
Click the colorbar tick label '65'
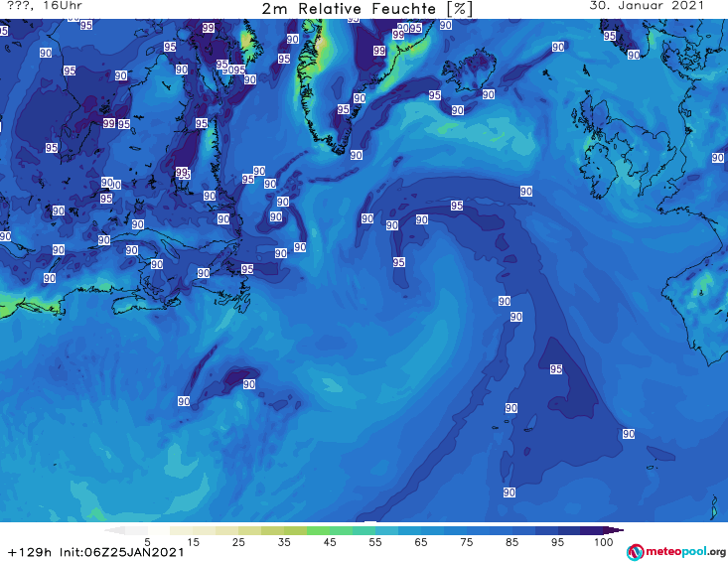point(421,542)
